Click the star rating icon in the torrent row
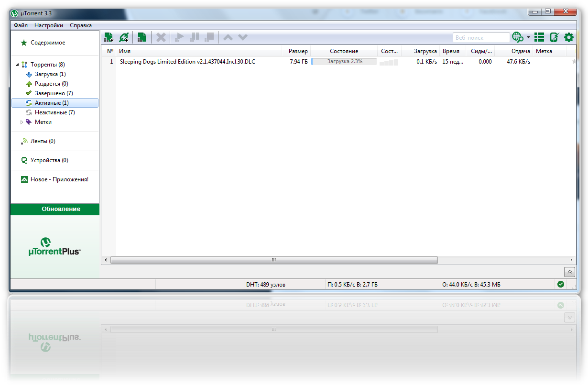Viewport: 588px width, 388px height. click(x=574, y=62)
